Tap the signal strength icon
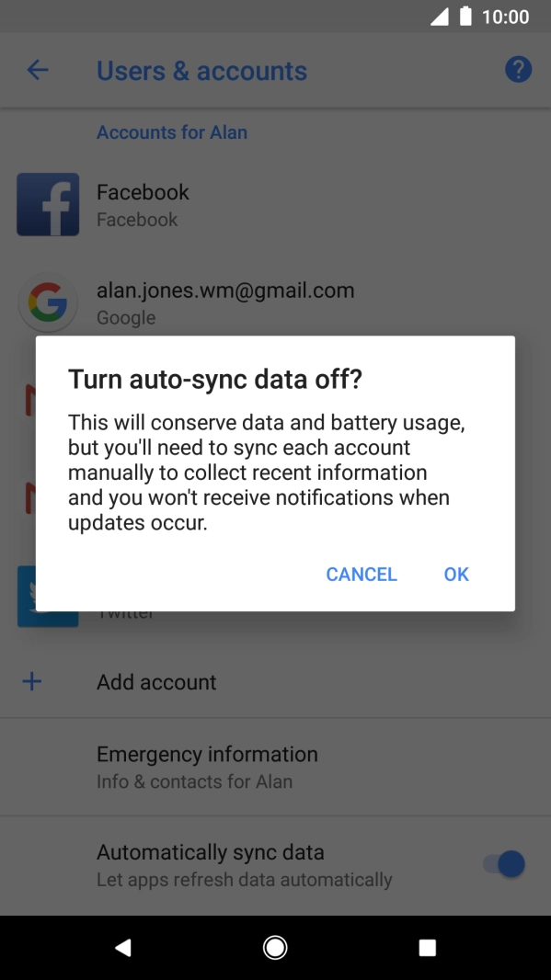 point(440,17)
